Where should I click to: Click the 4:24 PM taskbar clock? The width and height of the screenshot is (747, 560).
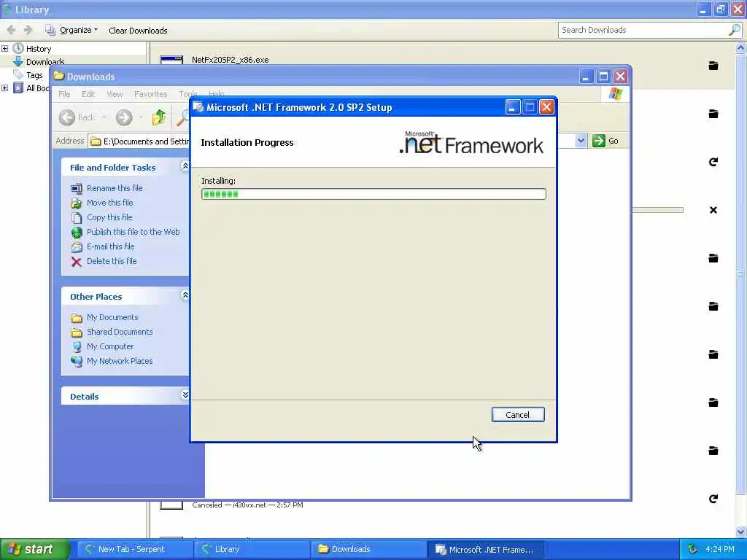720,550
